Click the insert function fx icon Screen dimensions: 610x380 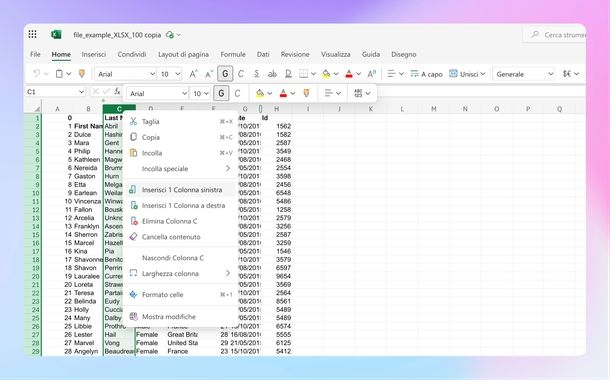point(117,91)
